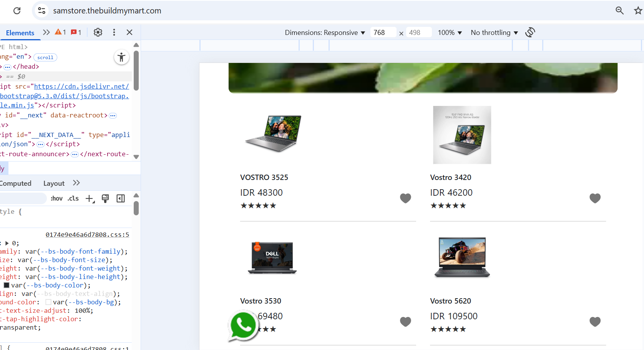Add a new style rule with plus icon
Viewport: 644px width, 350px height.
(x=90, y=198)
